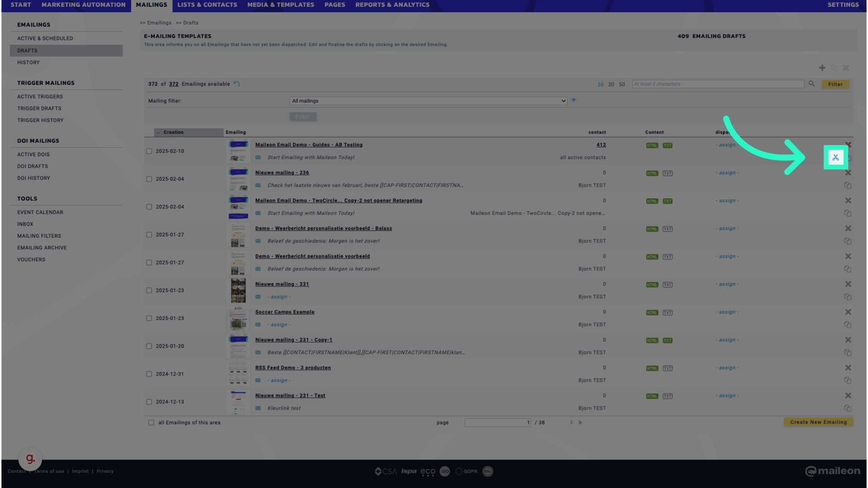
Task: Copy the TwoCircle Copy-2 not opener Retargeting draft
Action: click(x=848, y=213)
